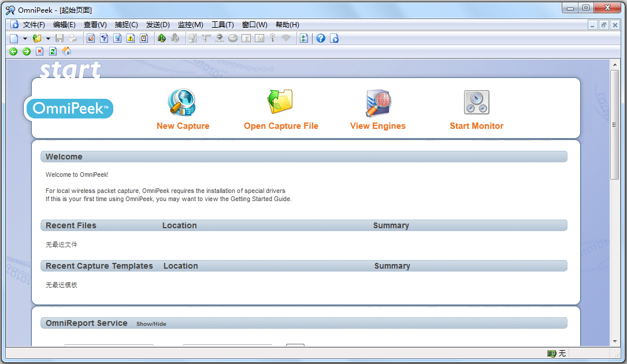Screen dimensions: 627x364
Task: Click the green Back arrow icon
Action: [x=13, y=51]
